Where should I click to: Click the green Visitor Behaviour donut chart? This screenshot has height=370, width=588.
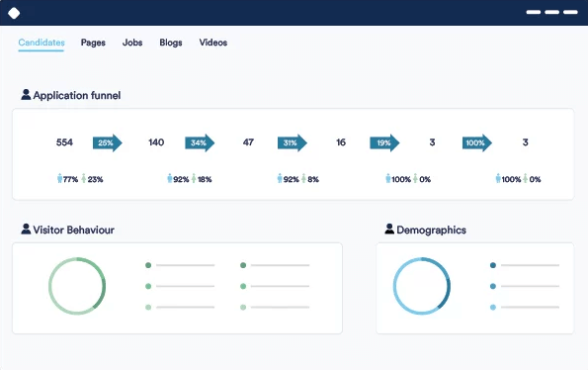tap(77, 286)
